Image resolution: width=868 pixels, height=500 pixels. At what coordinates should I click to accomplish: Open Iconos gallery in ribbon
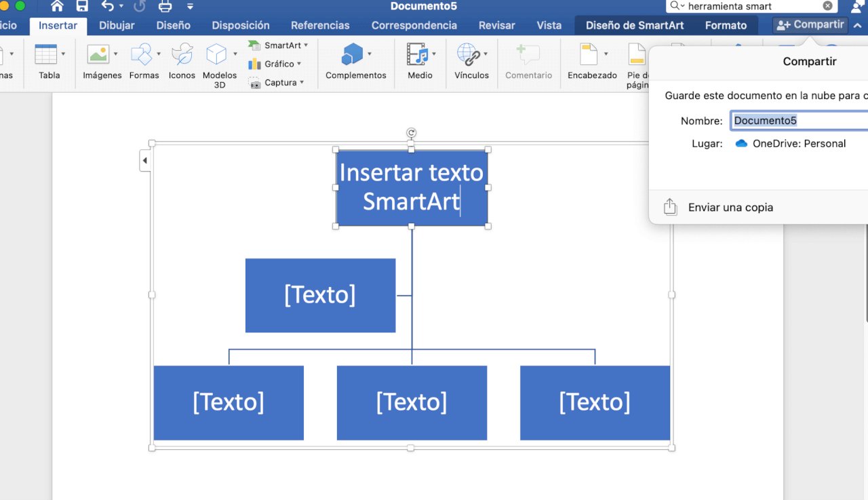pos(182,54)
